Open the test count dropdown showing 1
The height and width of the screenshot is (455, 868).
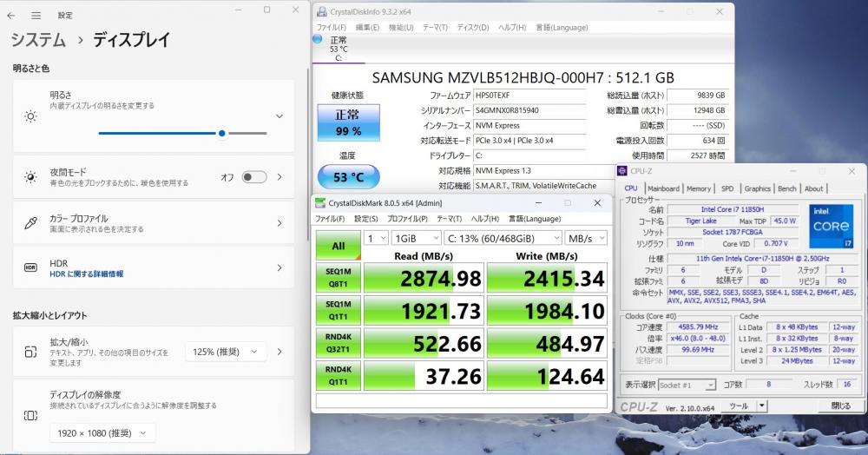[376, 239]
